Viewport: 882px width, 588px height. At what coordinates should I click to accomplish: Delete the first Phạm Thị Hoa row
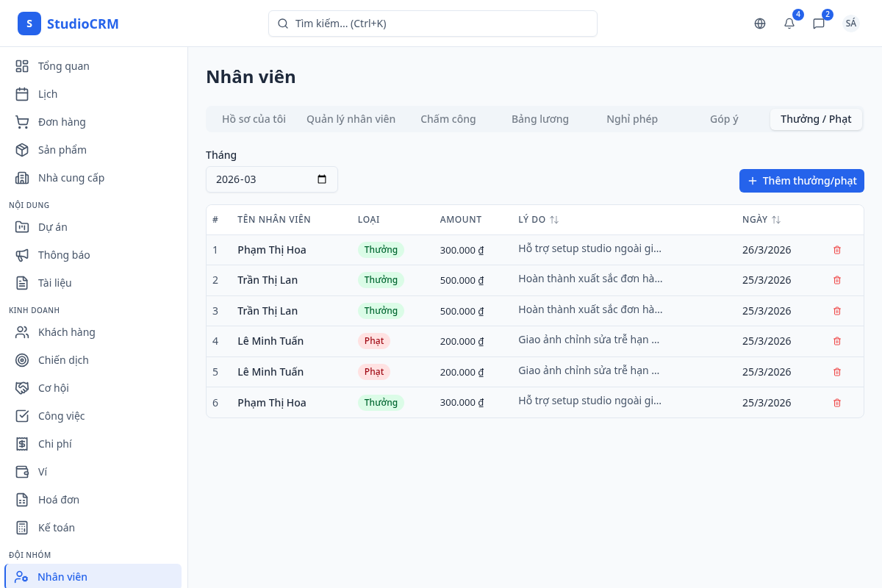[836, 250]
